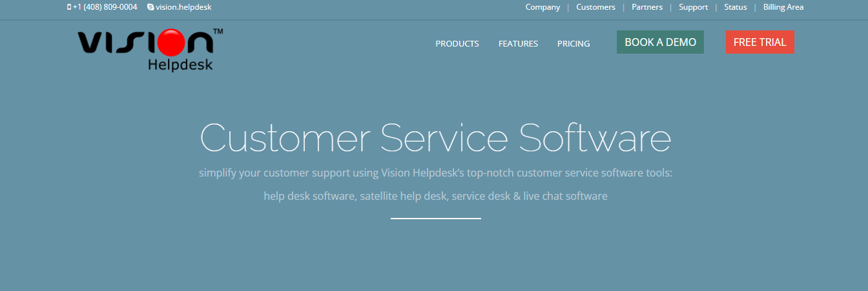Go to the Pricing menu item
The height and width of the screenshot is (291, 868).
coord(573,44)
